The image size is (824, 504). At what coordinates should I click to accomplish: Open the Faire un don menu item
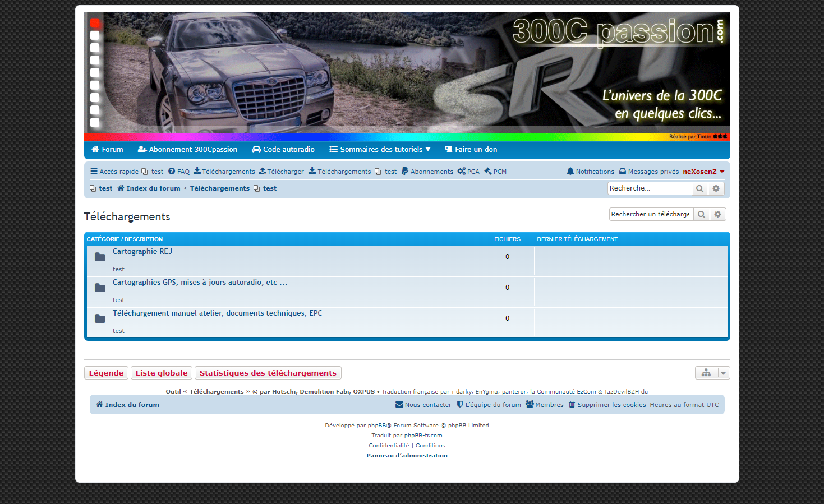tap(471, 150)
